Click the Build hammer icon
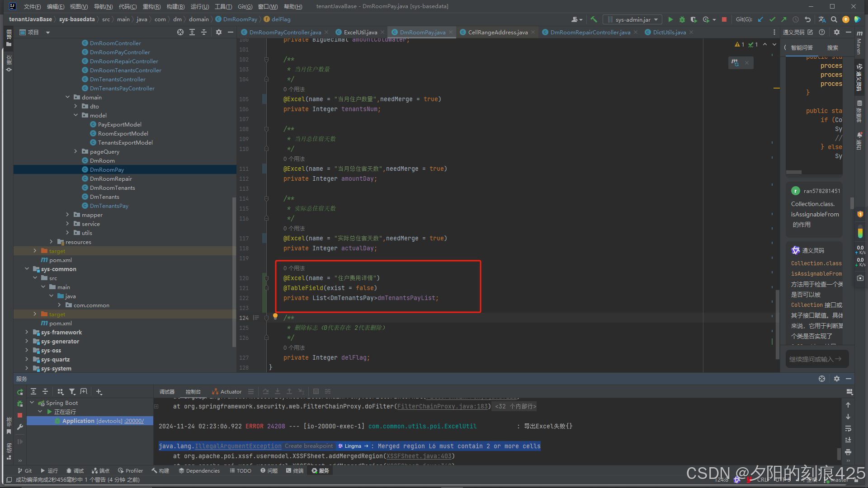The height and width of the screenshot is (488, 868). tap(594, 19)
